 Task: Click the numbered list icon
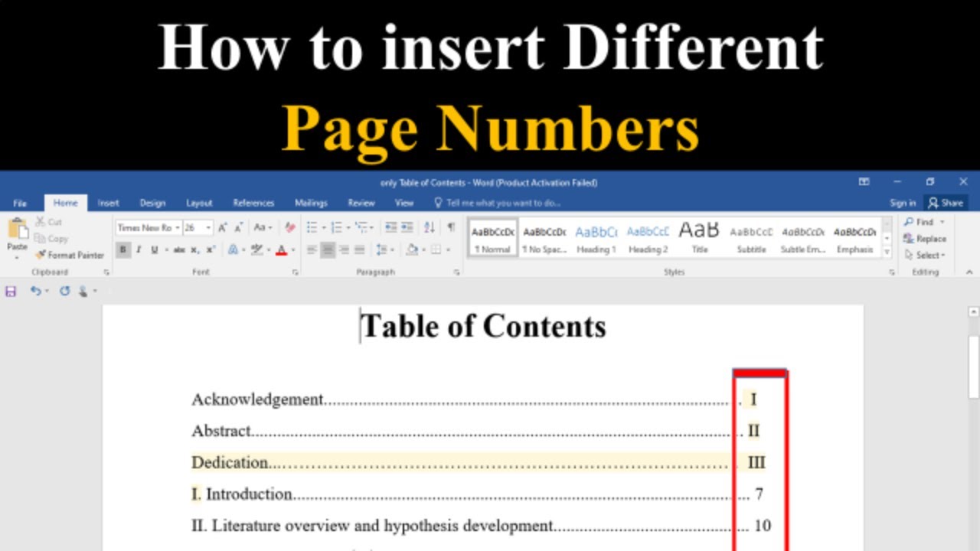[x=335, y=227]
